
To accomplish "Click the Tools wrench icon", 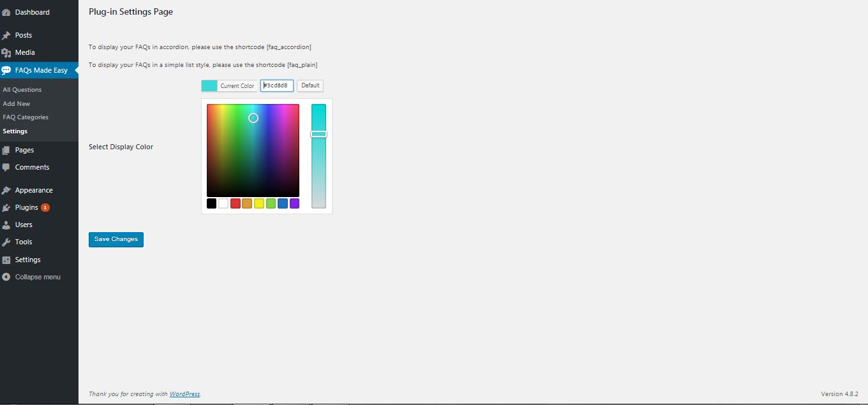I will pos(6,242).
